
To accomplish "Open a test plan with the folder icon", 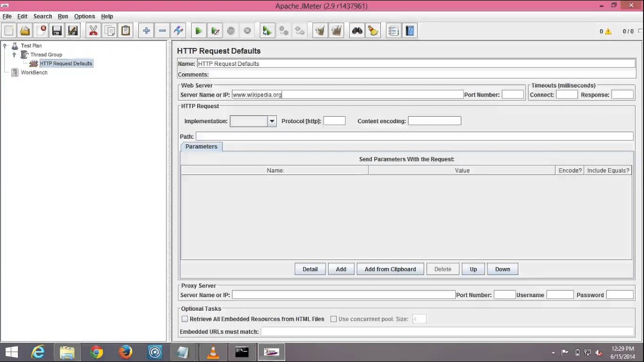I will 25,31.
